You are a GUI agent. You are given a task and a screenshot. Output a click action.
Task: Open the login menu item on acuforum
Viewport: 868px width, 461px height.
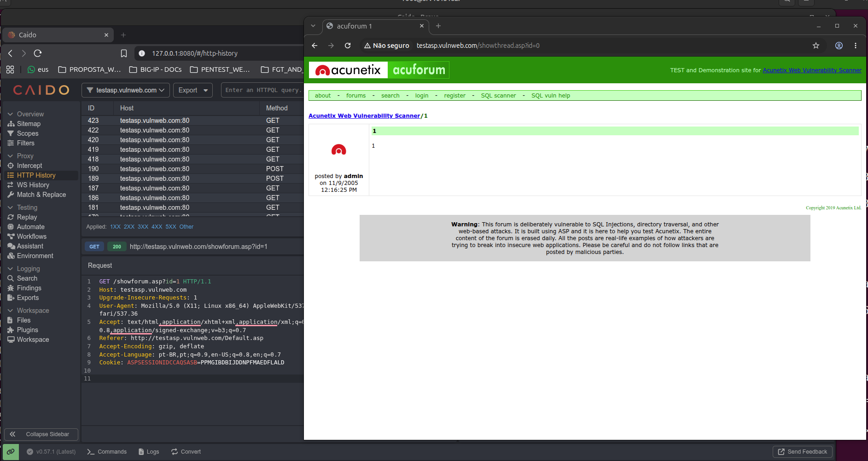pyautogui.click(x=422, y=96)
